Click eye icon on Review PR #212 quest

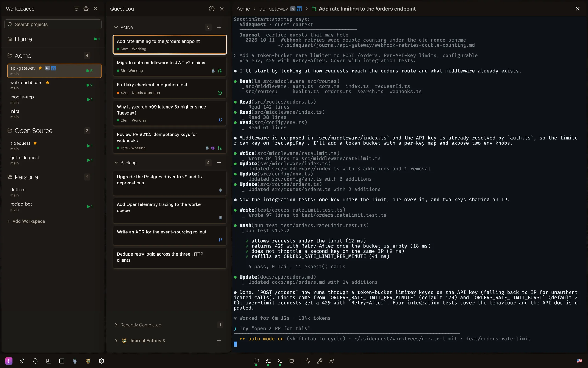(x=213, y=148)
